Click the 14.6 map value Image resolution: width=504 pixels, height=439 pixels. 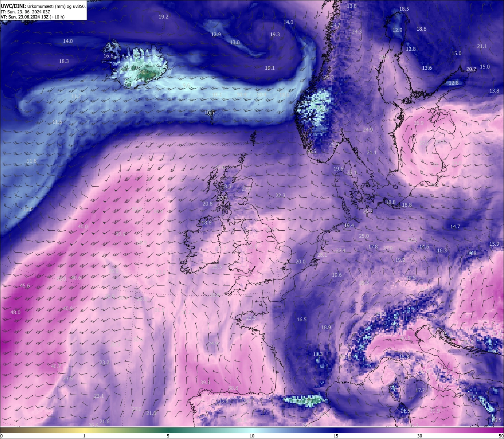tap(424, 246)
